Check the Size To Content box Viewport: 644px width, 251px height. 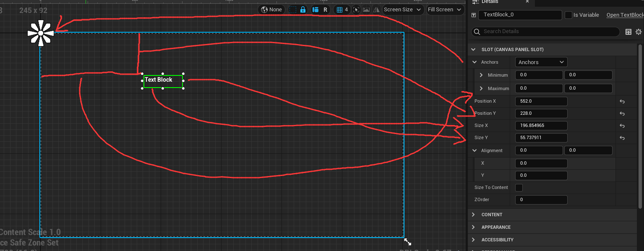(x=519, y=188)
